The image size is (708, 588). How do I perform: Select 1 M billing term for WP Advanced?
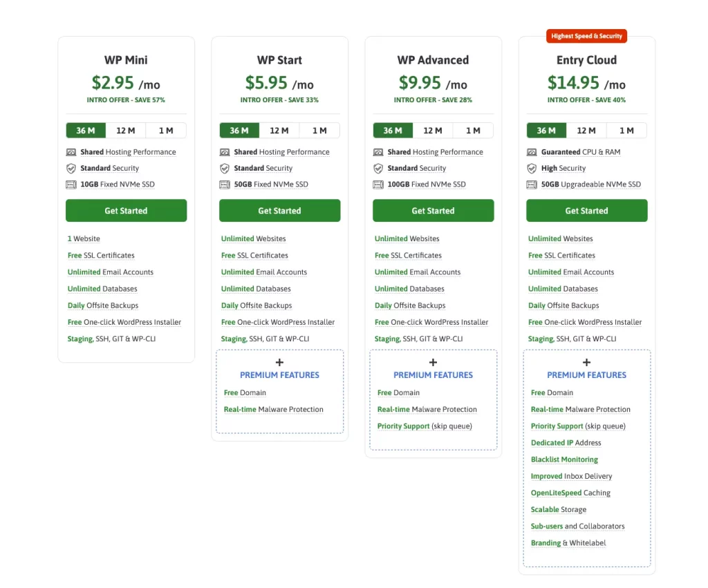tap(473, 131)
